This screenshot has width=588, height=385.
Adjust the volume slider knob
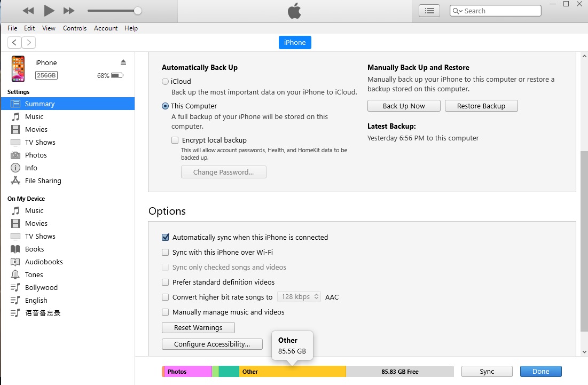click(138, 11)
